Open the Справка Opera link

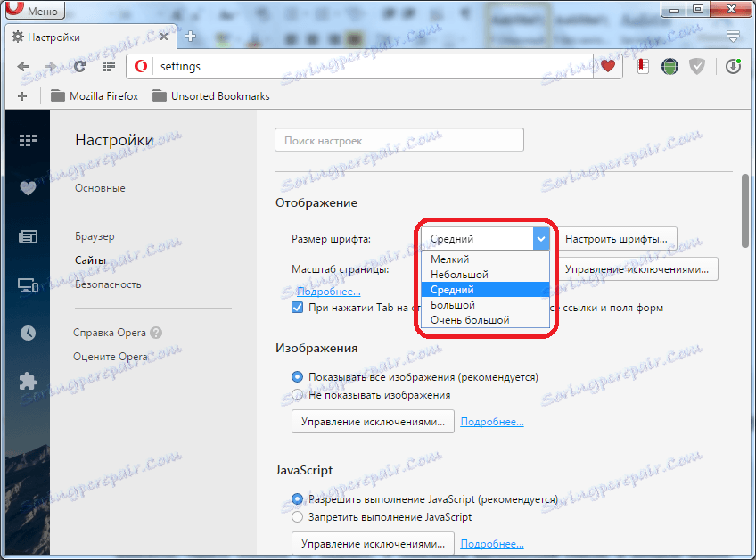click(110, 333)
